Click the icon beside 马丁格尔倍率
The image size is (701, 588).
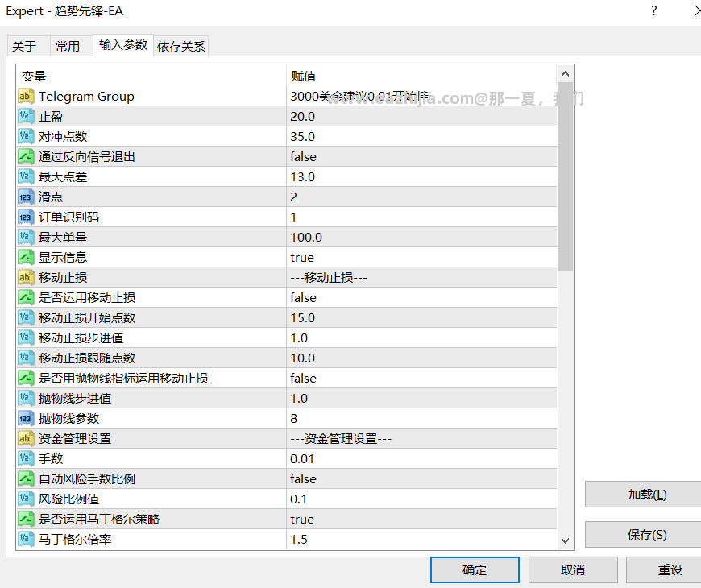pyautogui.click(x=26, y=540)
